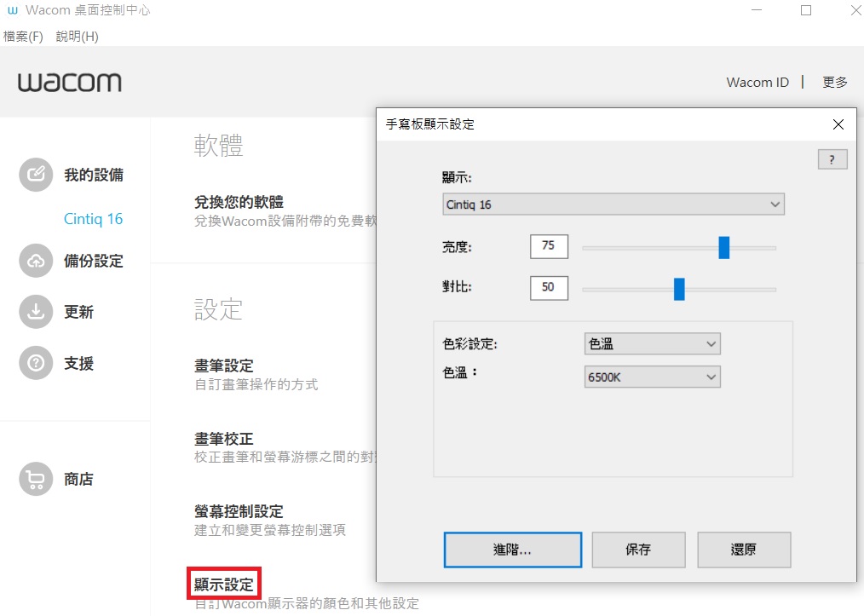Open 顯示設定 option
Viewport: 864px width, 616px height.
tap(224, 584)
